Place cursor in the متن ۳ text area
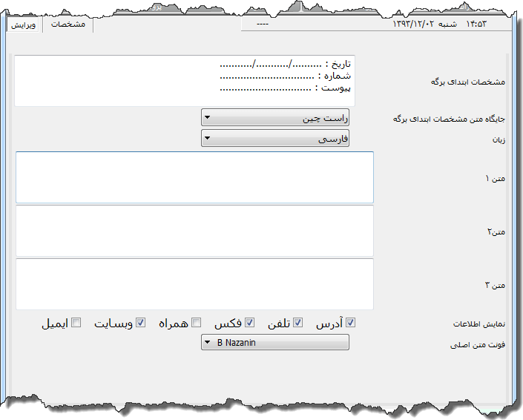The height and width of the screenshot is (420, 523). tap(194, 283)
